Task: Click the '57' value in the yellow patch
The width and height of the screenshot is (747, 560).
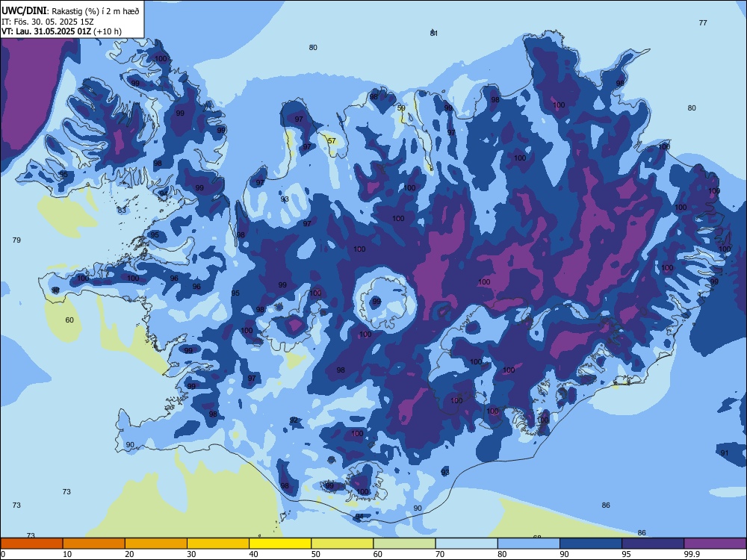Action: tap(332, 141)
